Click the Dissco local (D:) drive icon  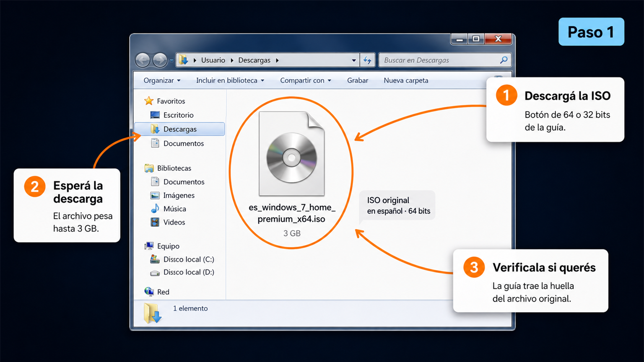tap(155, 273)
